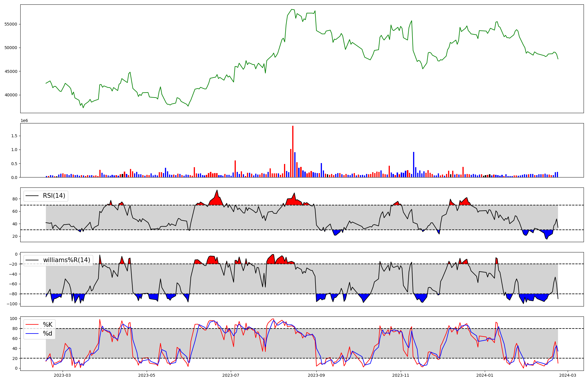Click the 1.5 volume axis tick label
This screenshot has width=588, height=382.
click(x=14, y=136)
